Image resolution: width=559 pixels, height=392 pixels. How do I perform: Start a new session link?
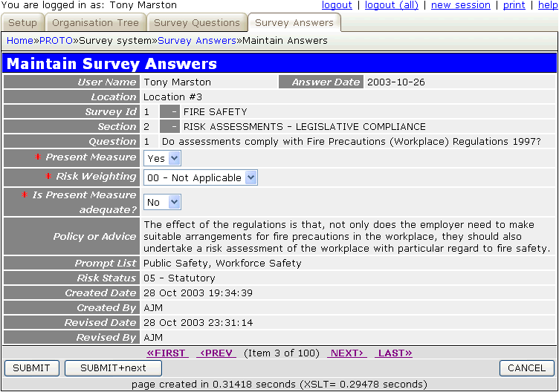(461, 5)
